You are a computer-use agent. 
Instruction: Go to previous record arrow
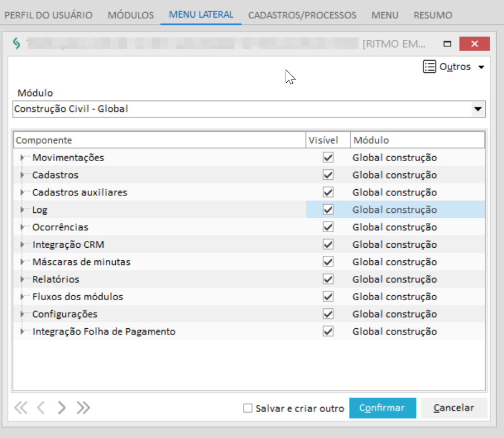point(41,408)
